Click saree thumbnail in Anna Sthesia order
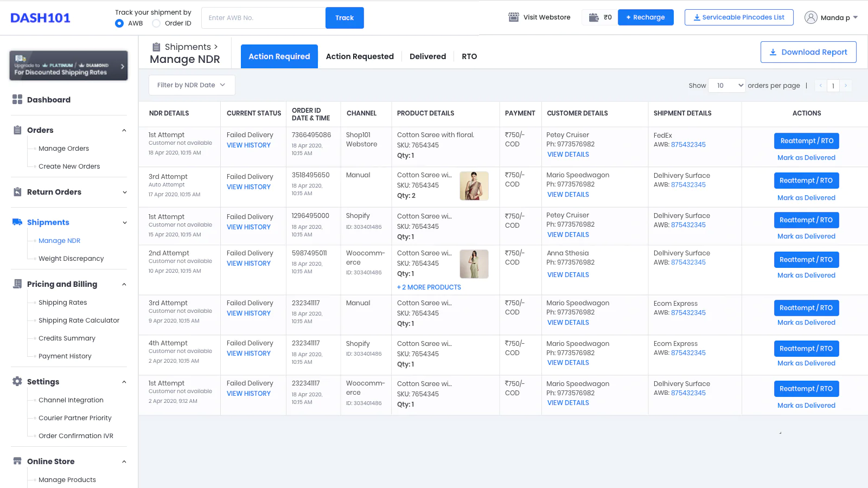 tap(474, 264)
